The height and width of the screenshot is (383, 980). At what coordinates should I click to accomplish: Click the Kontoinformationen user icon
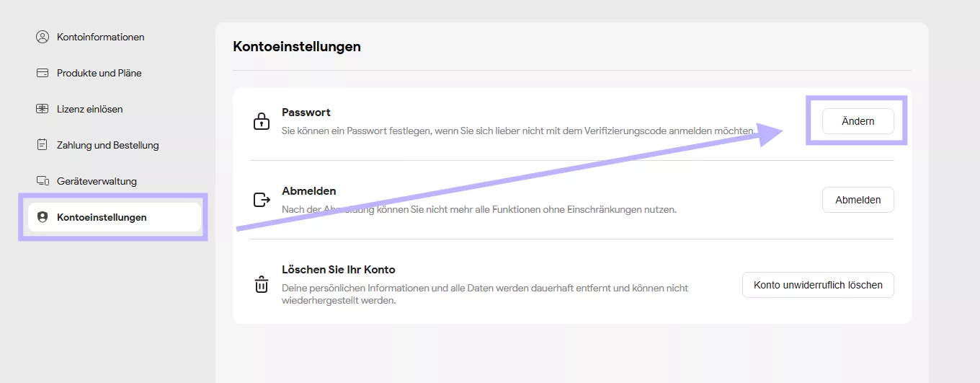(x=43, y=37)
